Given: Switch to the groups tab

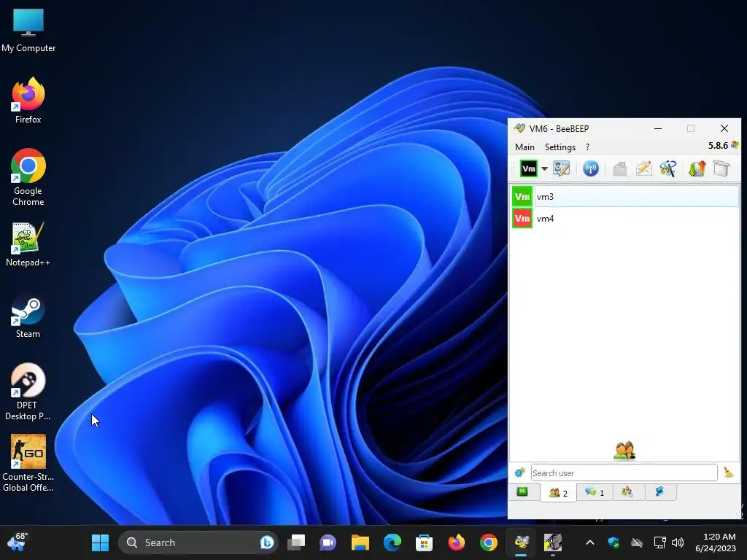Looking at the screenshot, I should point(627,492).
